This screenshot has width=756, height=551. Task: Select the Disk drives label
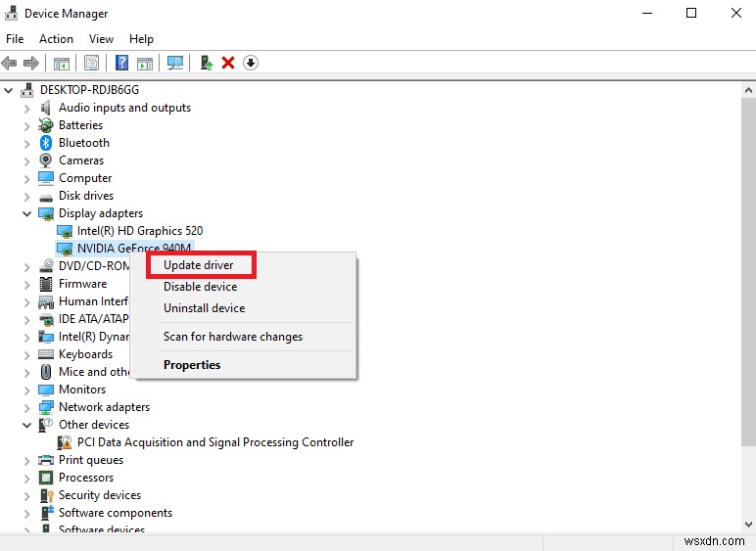pos(86,196)
